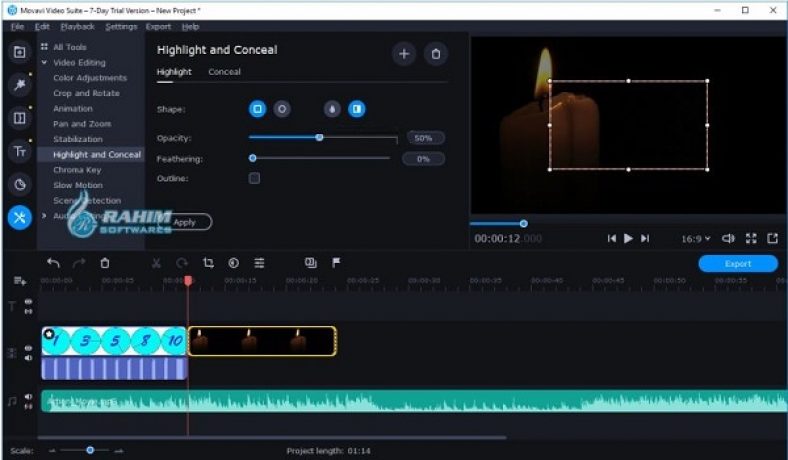
Task: Add a marker with the flag icon
Action: coord(336,262)
